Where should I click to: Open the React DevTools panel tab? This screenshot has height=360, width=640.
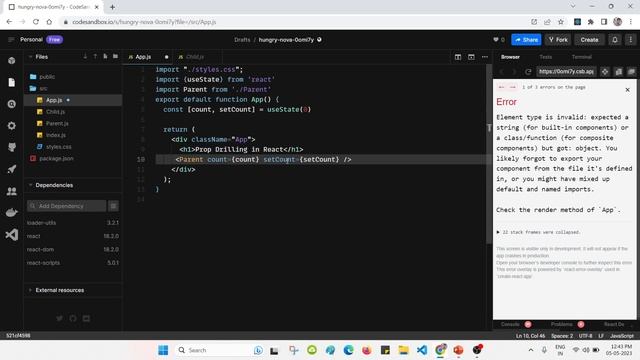click(614, 324)
